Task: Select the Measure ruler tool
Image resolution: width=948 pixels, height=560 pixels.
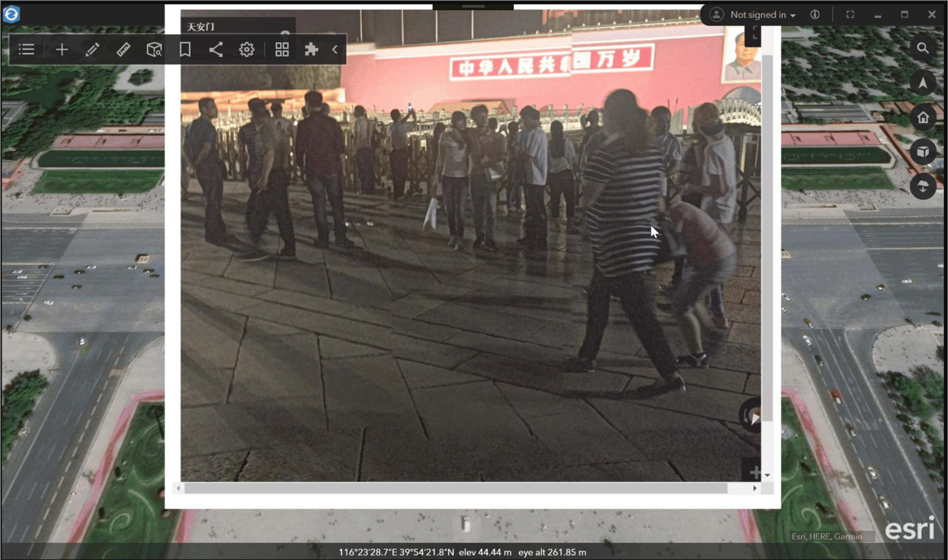Action: pos(123,49)
